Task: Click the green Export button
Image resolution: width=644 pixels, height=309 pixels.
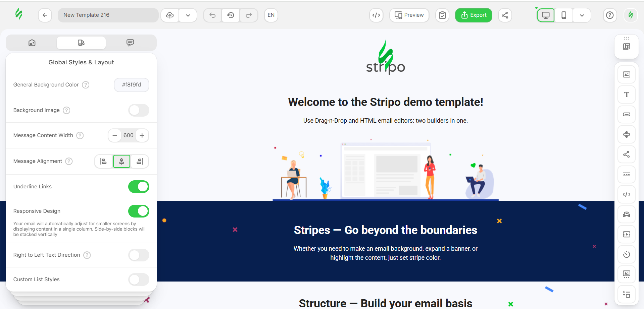Action: [x=473, y=15]
